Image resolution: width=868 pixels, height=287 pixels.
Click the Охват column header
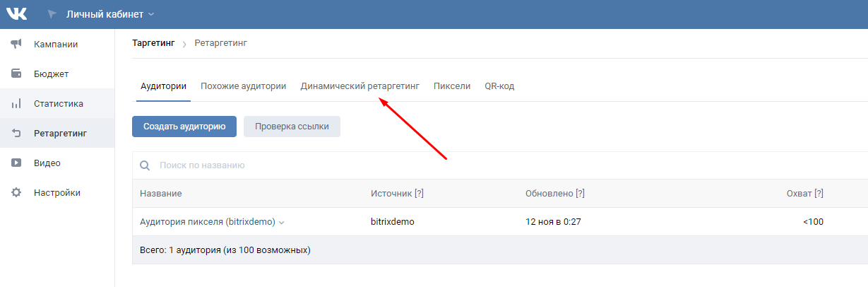pos(799,194)
